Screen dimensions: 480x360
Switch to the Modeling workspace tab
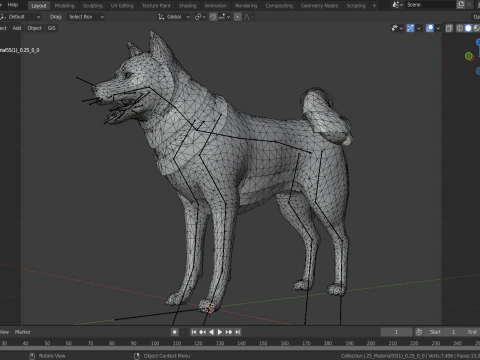coord(64,6)
